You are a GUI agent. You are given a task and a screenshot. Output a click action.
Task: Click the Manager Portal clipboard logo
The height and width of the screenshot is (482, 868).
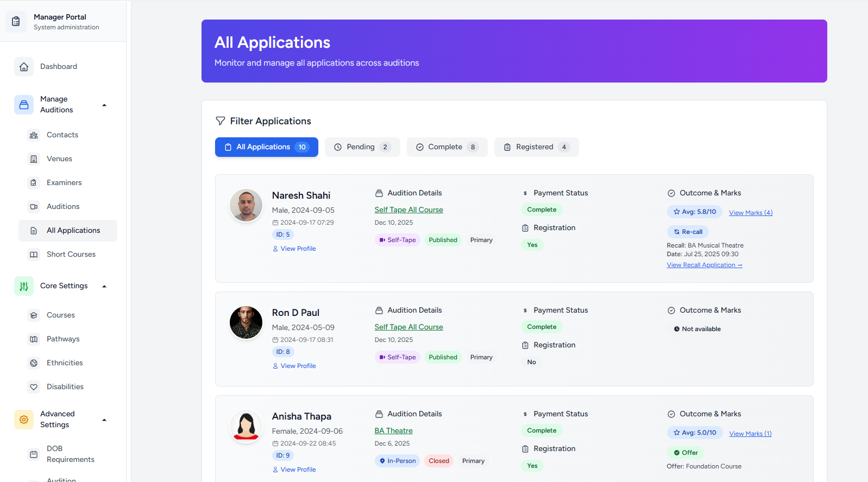tap(16, 22)
